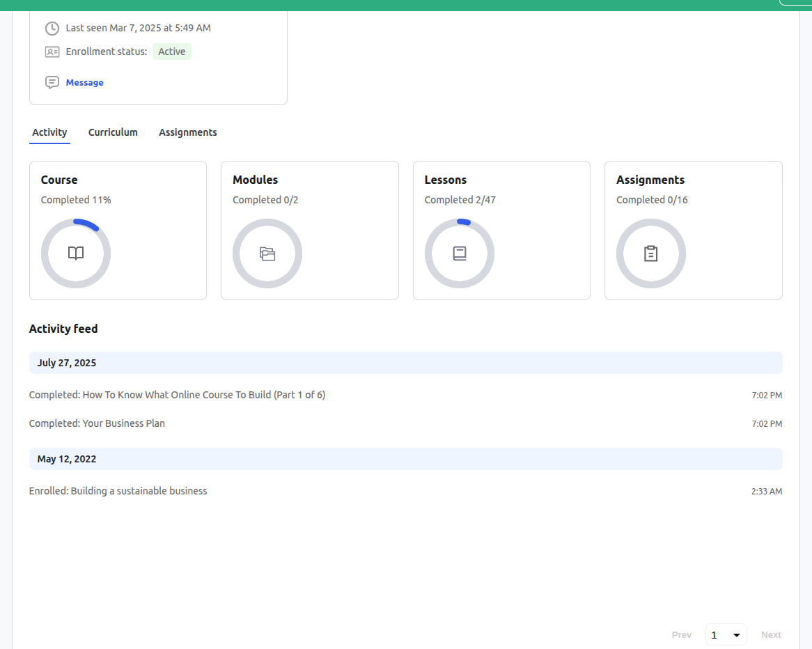The width and height of the screenshot is (812, 649).
Task: Click 'Completed 0/2' text in Modules card
Action: coord(265,200)
